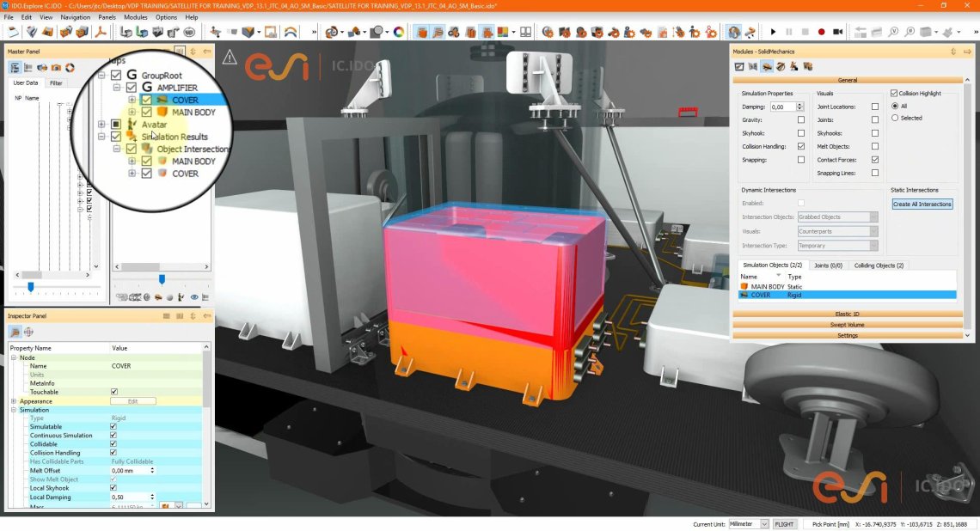Expand the Appearance property group
Screen dimensions: 980x531
point(14,401)
